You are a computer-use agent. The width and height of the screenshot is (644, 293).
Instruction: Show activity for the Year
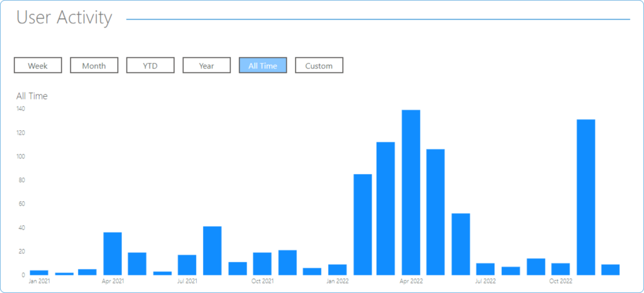(x=206, y=65)
